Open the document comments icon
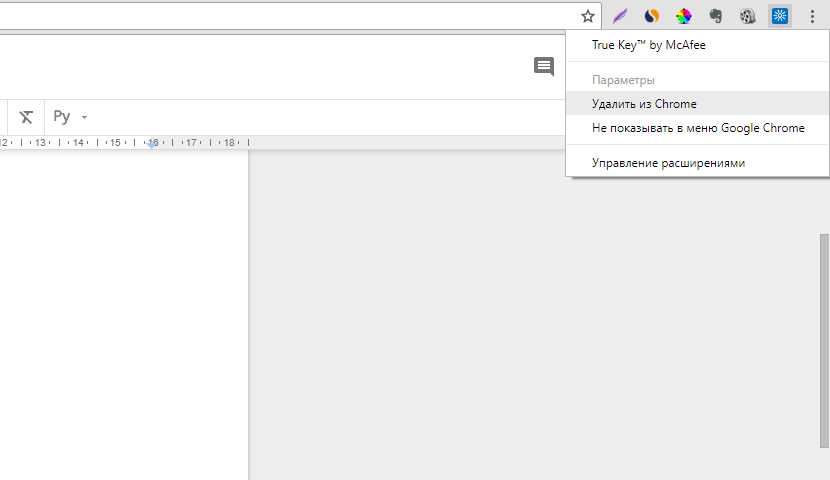Viewport: 830px width, 480px height. [544, 67]
